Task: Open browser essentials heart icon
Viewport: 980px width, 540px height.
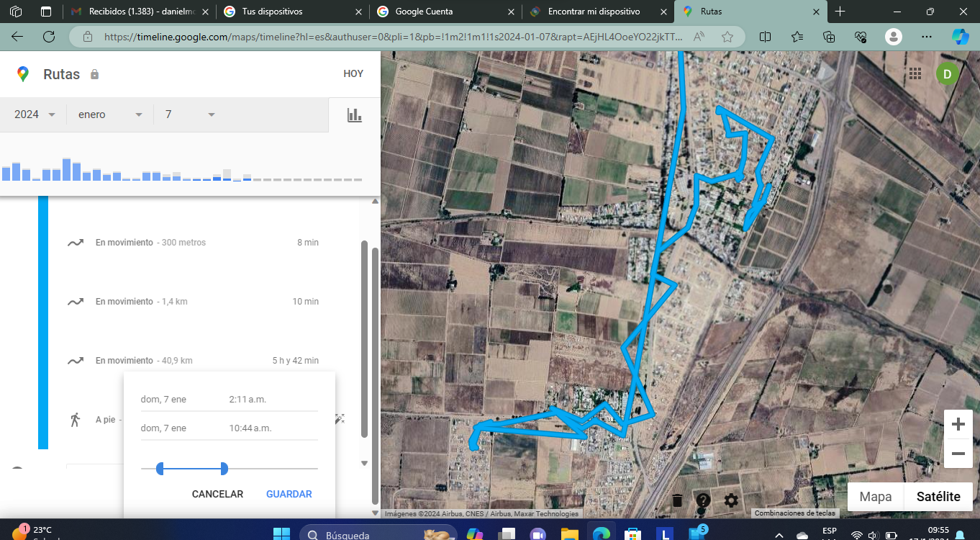Action: (861, 37)
